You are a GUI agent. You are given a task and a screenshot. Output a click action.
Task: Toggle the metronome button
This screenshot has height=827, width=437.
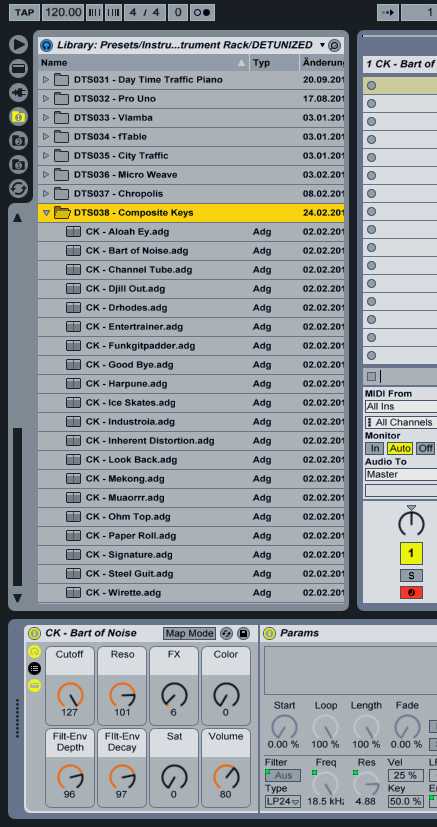(202, 12)
